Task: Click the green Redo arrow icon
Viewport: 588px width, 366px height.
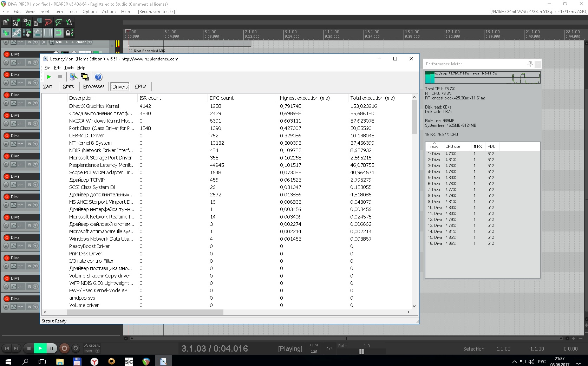Action: coord(59,22)
